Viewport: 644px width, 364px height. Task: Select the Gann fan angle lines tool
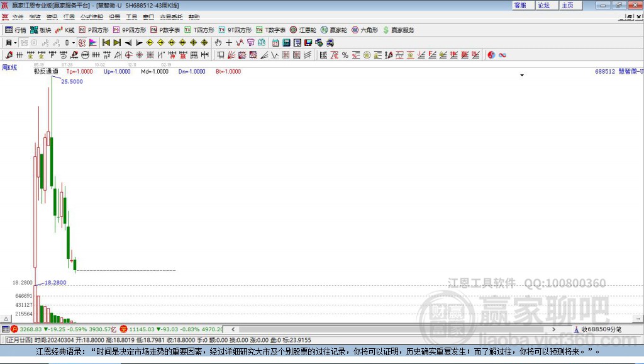click(231, 55)
